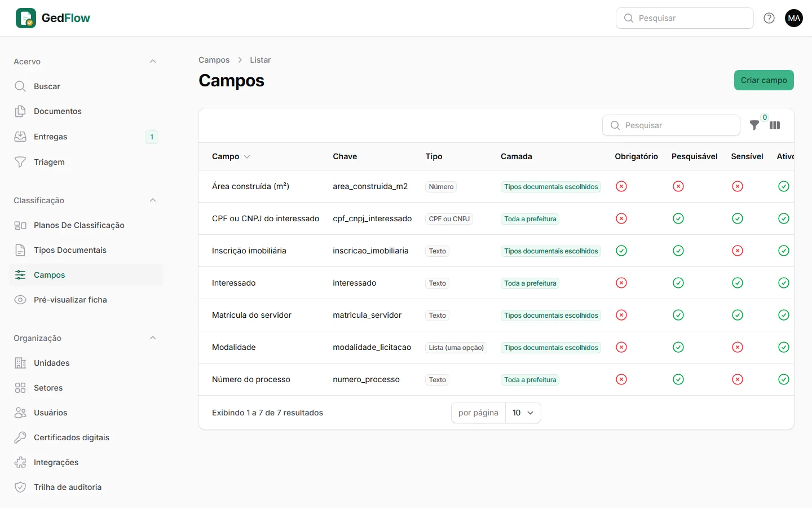The width and height of the screenshot is (812, 508).
Task: Open the help question-mark icon
Action: (769, 18)
